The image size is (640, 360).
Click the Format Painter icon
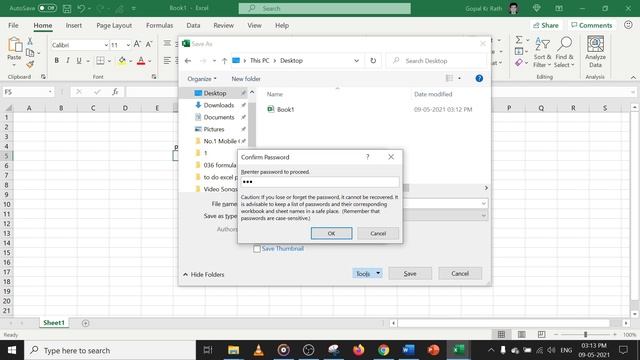click(30, 64)
